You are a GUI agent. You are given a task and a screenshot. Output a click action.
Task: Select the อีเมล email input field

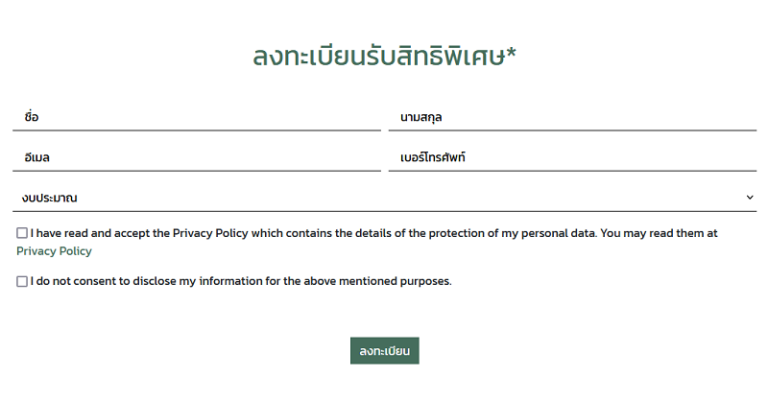[x=196, y=157]
